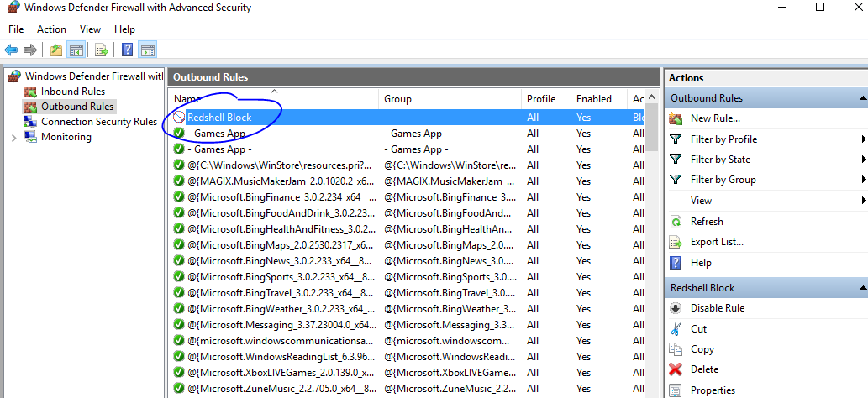Select the Microsoft.BingSports rule row
Image resolution: width=868 pixels, height=398 pixels.
point(407,277)
